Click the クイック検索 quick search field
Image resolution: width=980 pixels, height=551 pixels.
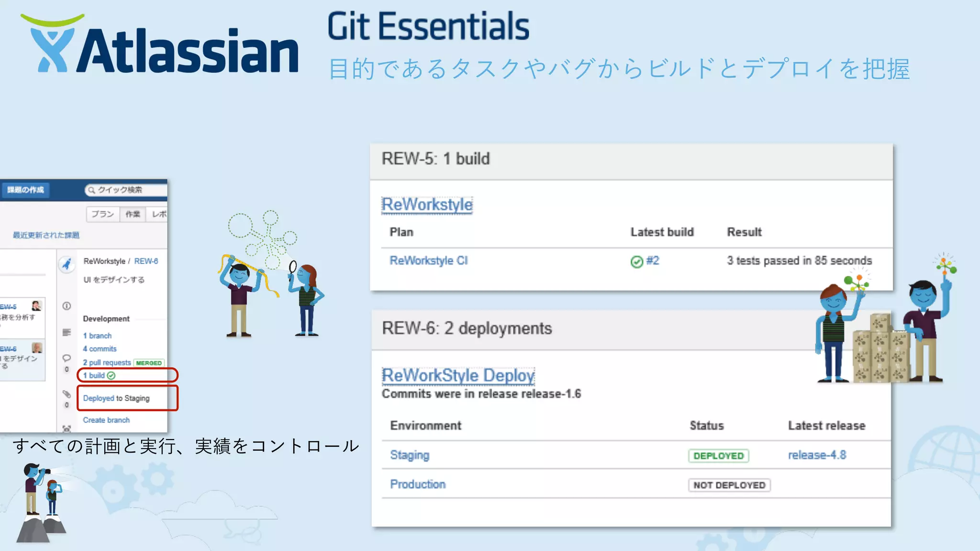click(127, 190)
